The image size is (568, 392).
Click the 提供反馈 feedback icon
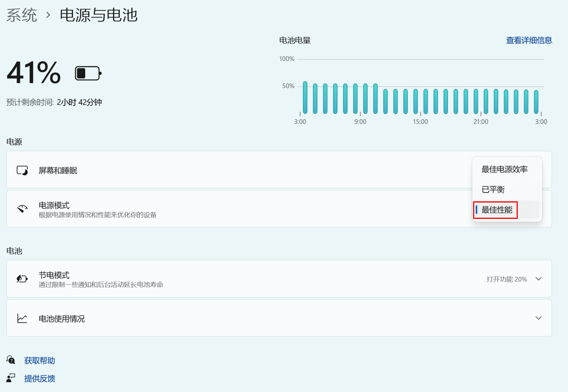coord(11,378)
